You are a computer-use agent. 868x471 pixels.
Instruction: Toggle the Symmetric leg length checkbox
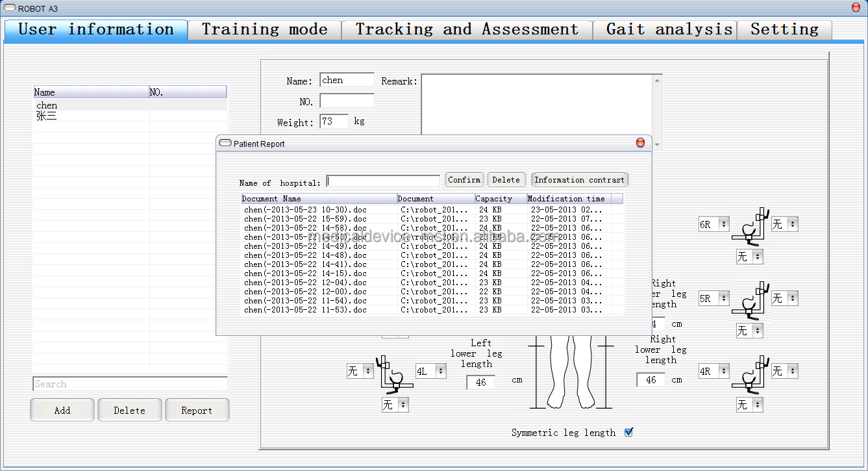(x=628, y=432)
